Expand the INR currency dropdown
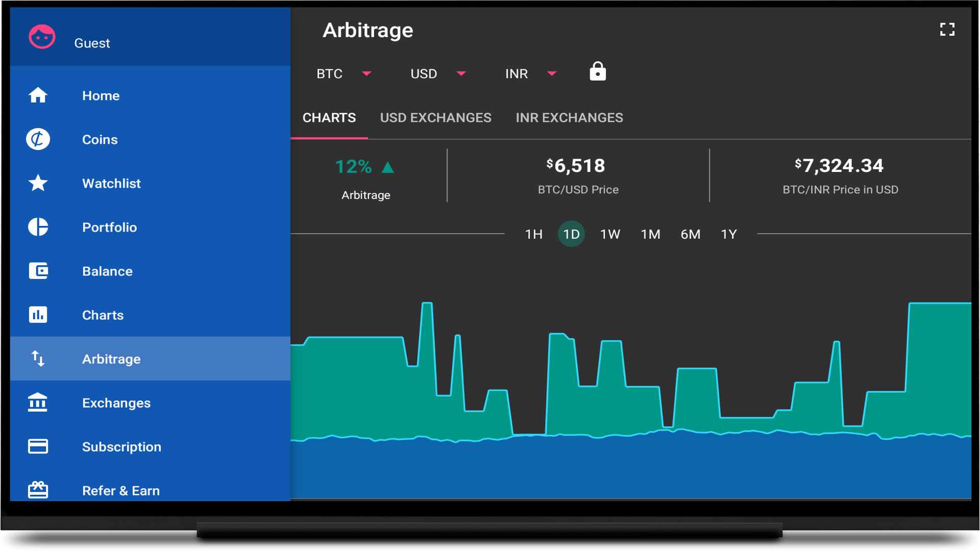980x551 pixels. tap(551, 74)
